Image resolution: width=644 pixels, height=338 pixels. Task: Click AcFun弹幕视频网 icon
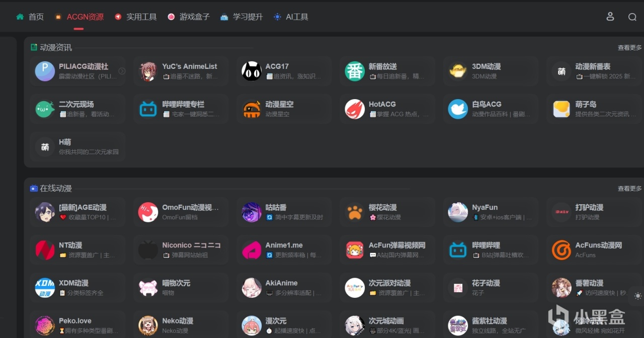[355, 250]
